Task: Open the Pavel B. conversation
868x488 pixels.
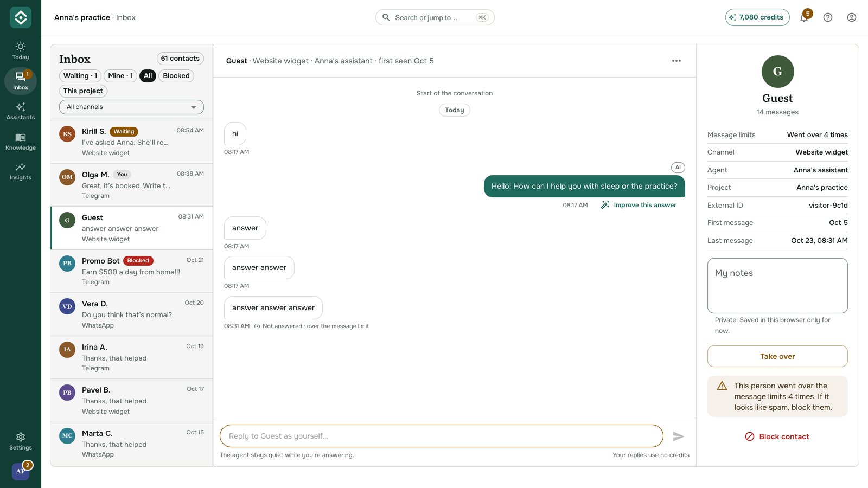Action: click(131, 401)
